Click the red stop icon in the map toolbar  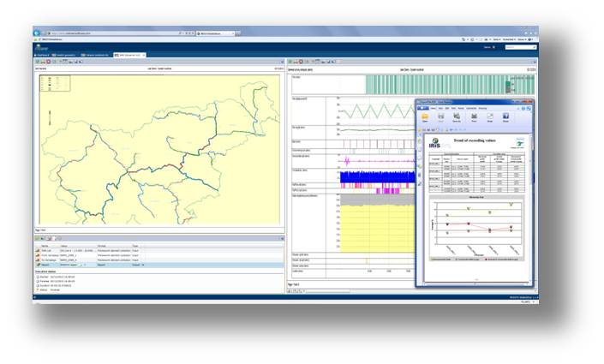click(x=49, y=62)
